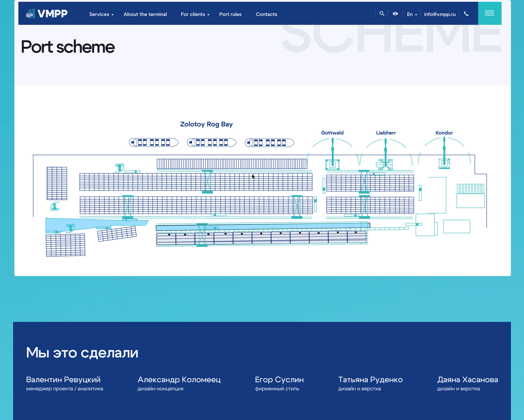Click the first ship in Zolotoy Rog Bay

pos(154,143)
